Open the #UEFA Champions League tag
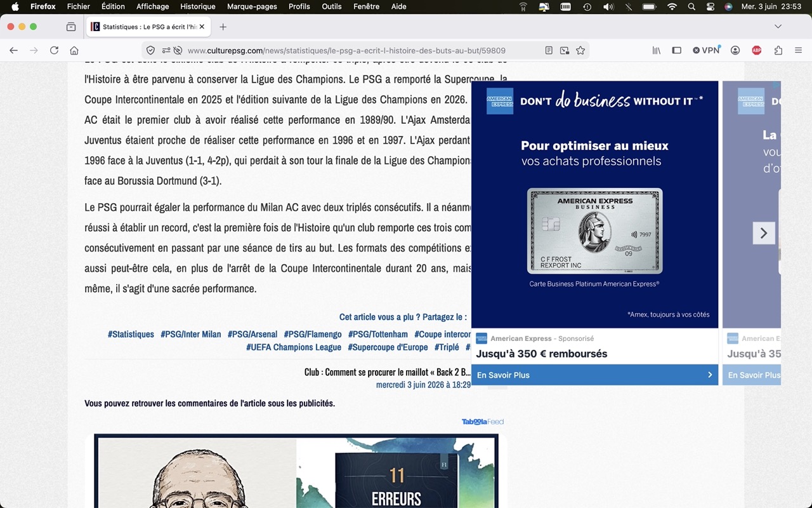This screenshot has width=812, height=508. click(x=294, y=347)
